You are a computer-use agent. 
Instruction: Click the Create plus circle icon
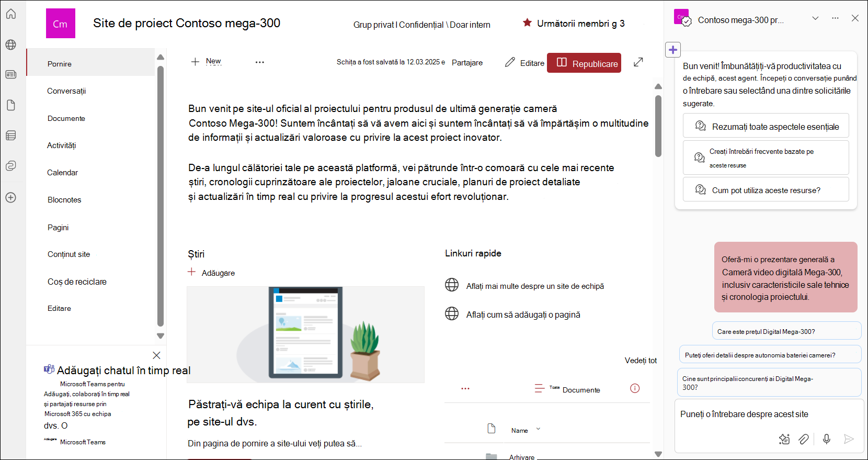point(11,197)
